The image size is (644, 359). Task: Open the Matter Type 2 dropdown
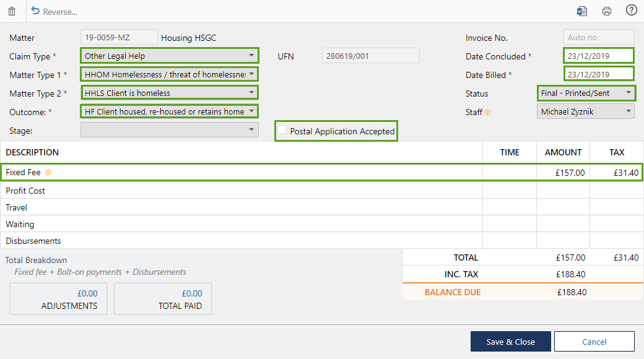170,93
